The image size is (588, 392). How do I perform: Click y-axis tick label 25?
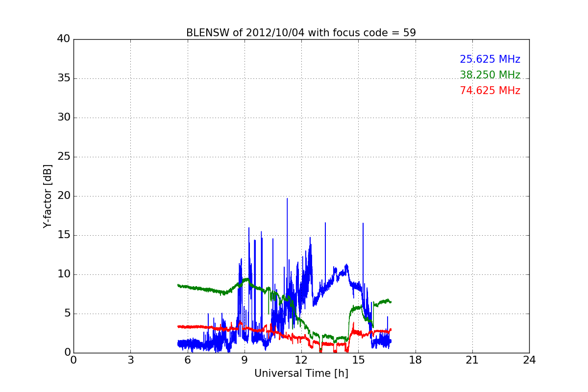[x=64, y=157]
